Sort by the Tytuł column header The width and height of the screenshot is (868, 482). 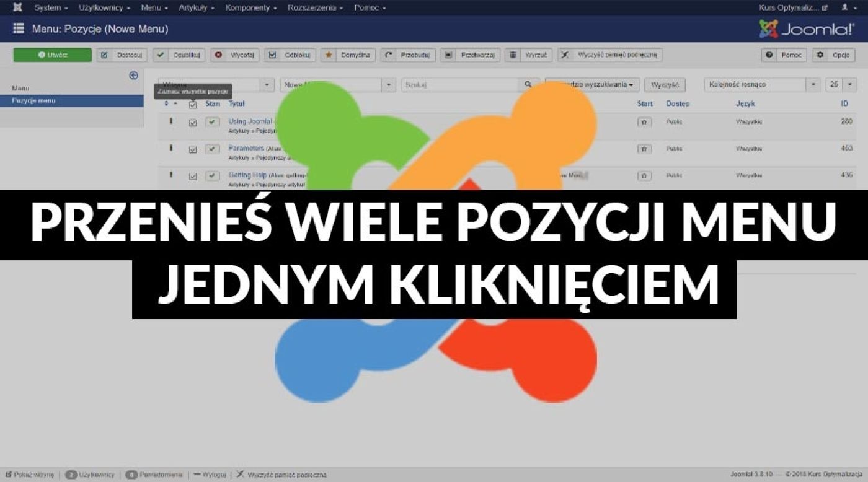coord(237,104)
